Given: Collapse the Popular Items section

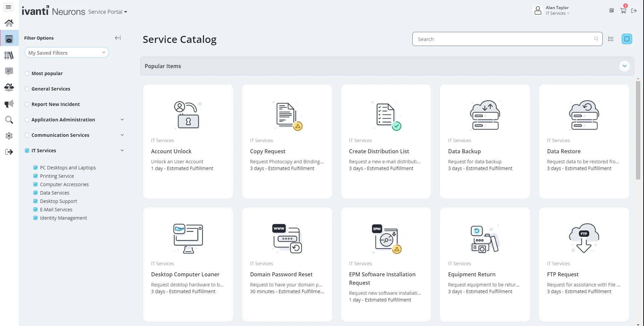Looking at the screenshot, I should (x=625, y=66).
